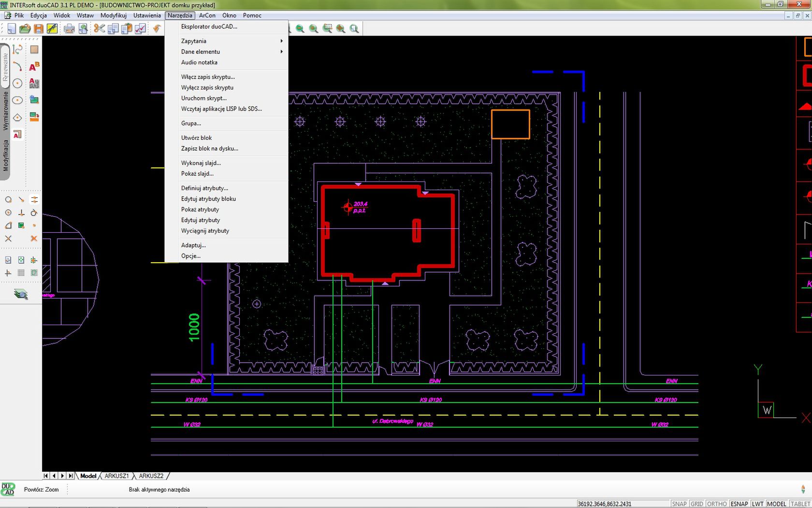Toggle the snap to center icon
This screenshot has width=812, height=508.
[x=8, y=212]
